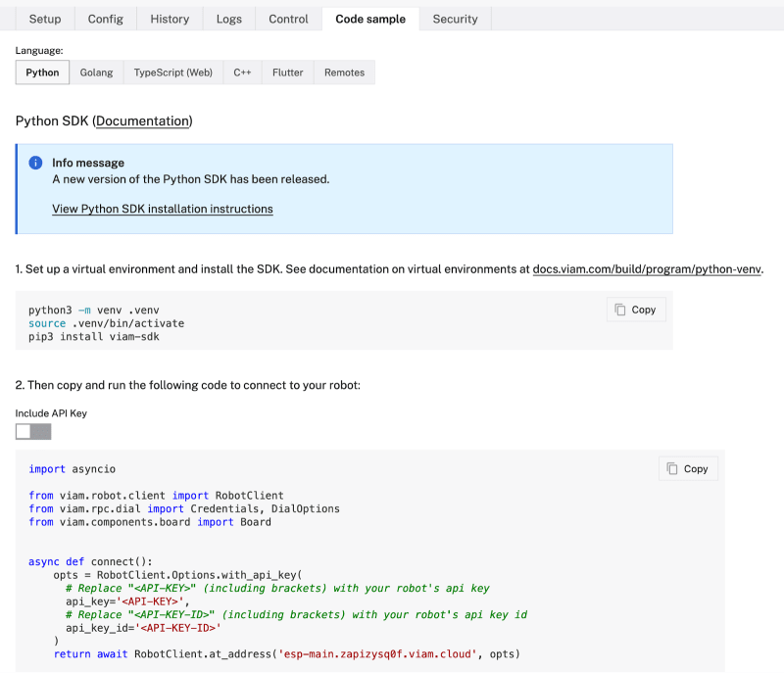Choose Golang language option
This screenshot has height=673, width=784.
click(x=96, y=72)
